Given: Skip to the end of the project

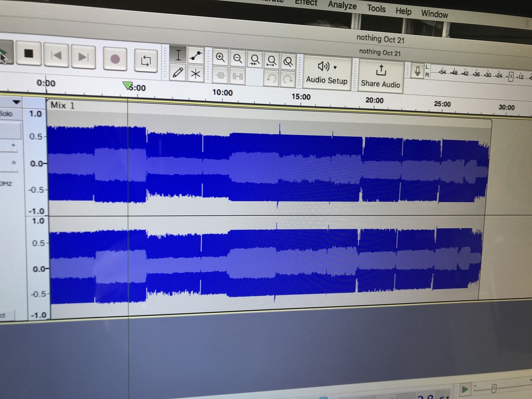Looking at the screenshot, I should tap(83, 57).
